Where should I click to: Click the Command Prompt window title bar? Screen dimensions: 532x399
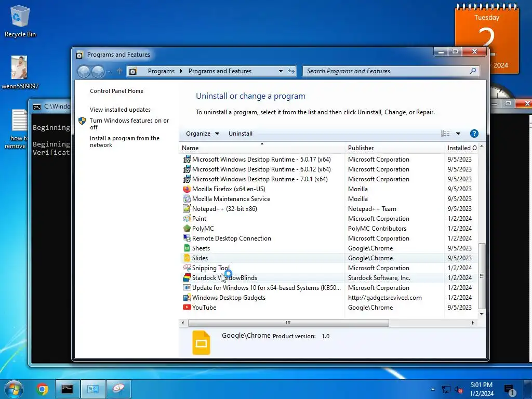coord(50,107)
